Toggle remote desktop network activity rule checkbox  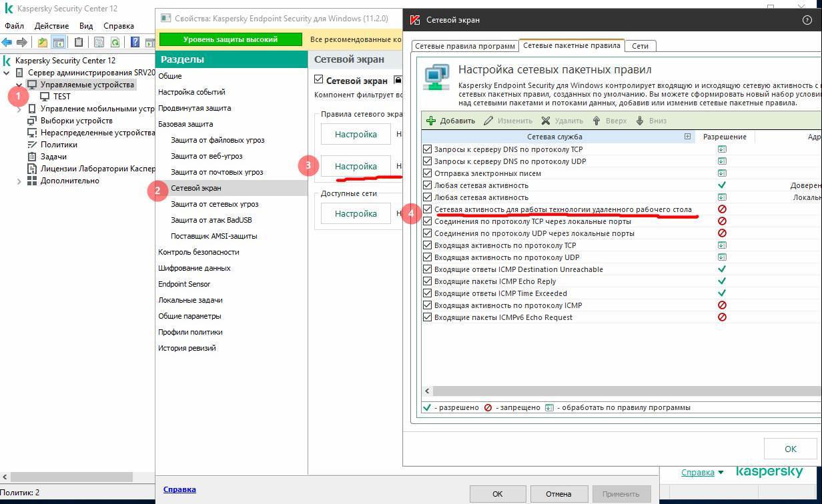428,209
